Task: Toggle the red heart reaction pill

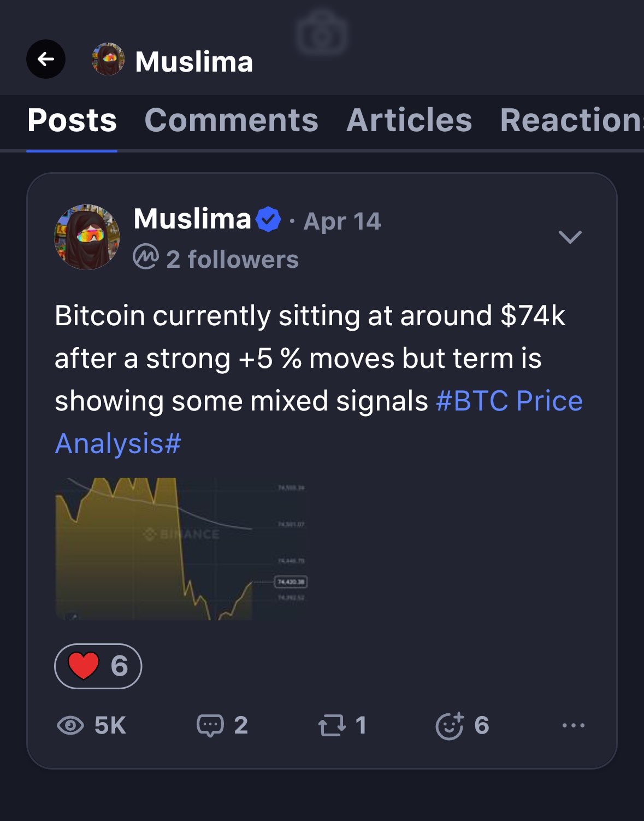Action: [x=98, y=666]
